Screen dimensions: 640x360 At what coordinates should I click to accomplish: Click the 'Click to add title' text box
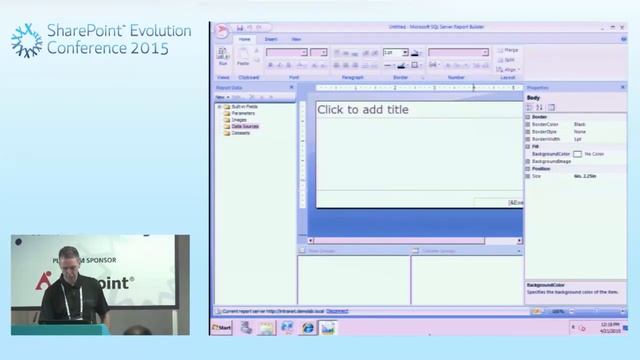pos(419,110)
